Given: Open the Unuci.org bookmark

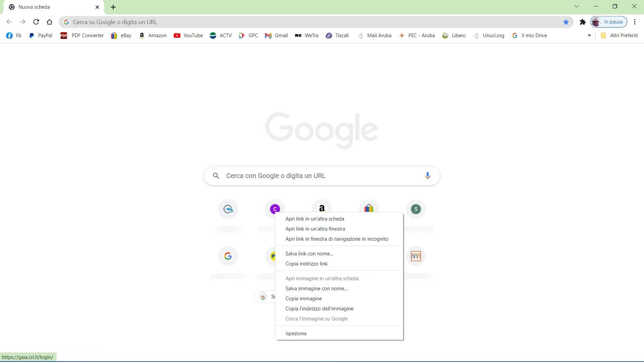Looking at the screenshot, I should point(489,36).
